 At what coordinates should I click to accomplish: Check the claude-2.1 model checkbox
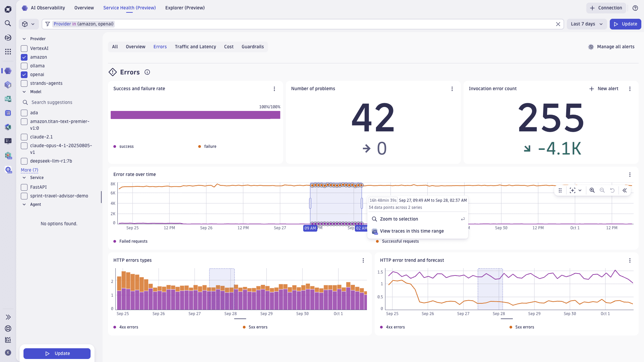(x=24, y=137)
